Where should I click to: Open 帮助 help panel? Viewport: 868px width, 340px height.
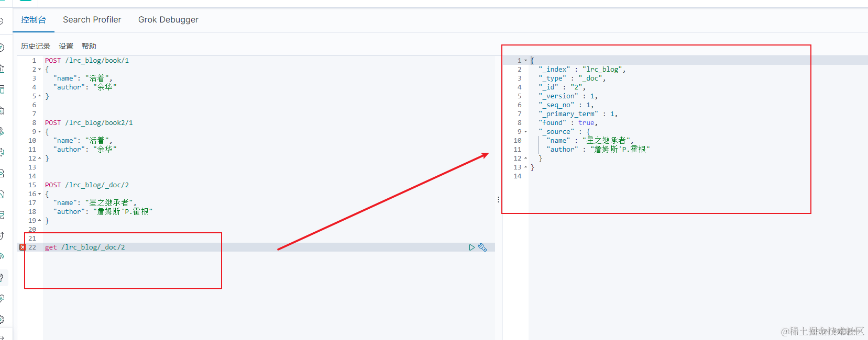pyautogui.click(x=89, y=46)
